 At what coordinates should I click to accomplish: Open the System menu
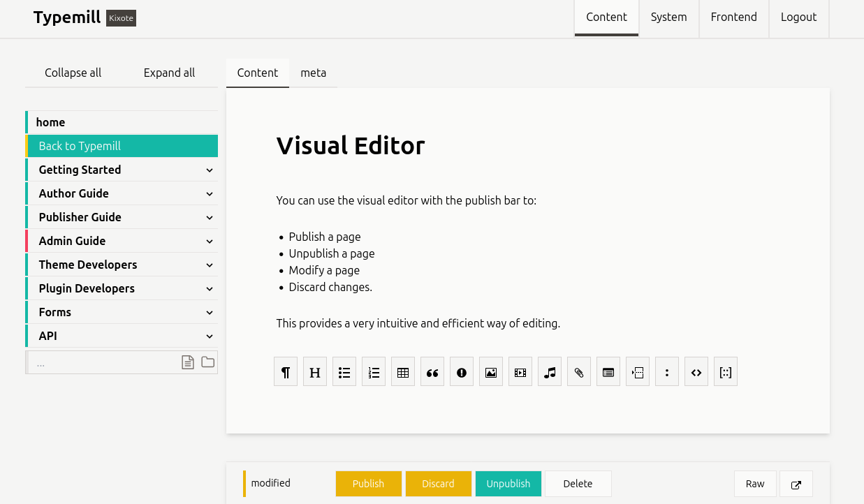pyautogui.click(x=668, y=17)
